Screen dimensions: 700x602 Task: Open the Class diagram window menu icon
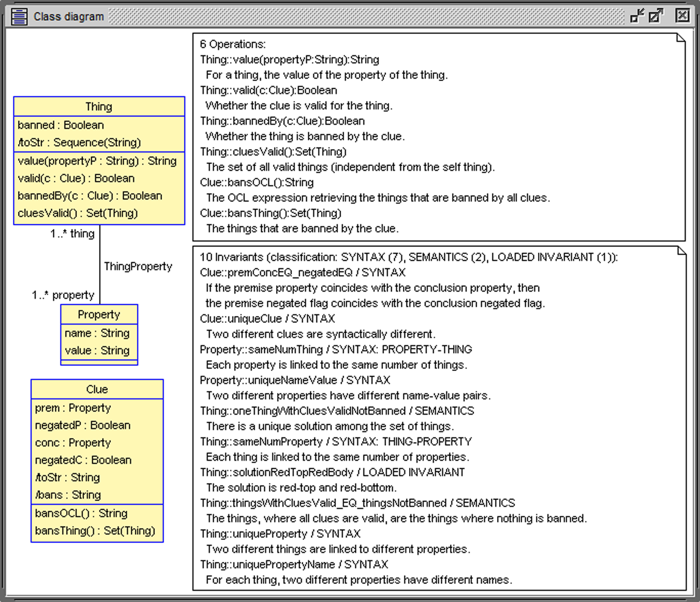19,16
